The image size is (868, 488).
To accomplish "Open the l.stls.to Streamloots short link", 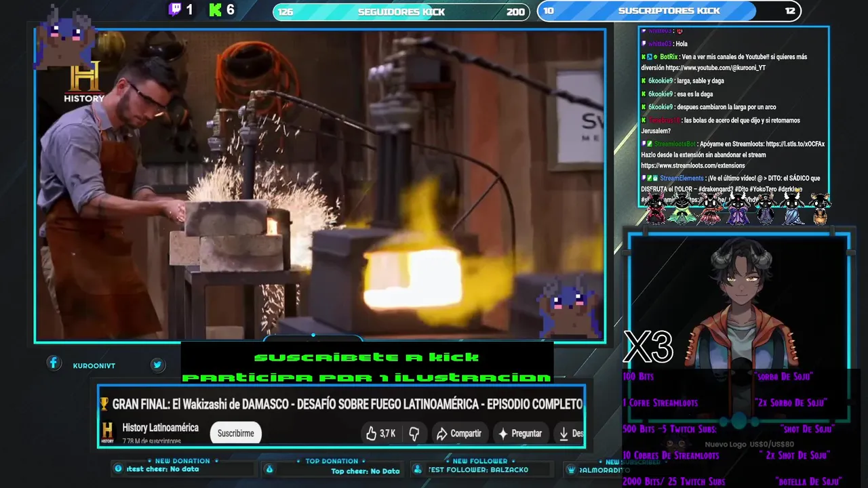I will pyautogui.click(x=795, y=144).
